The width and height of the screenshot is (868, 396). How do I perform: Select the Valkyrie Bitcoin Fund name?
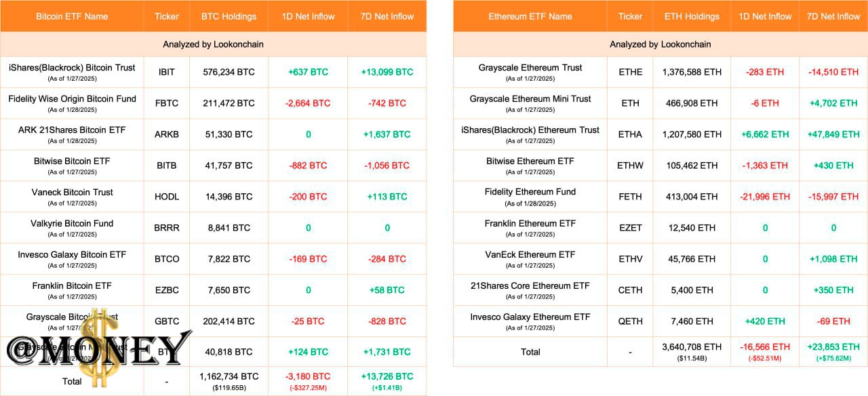(x=72, y=224)
